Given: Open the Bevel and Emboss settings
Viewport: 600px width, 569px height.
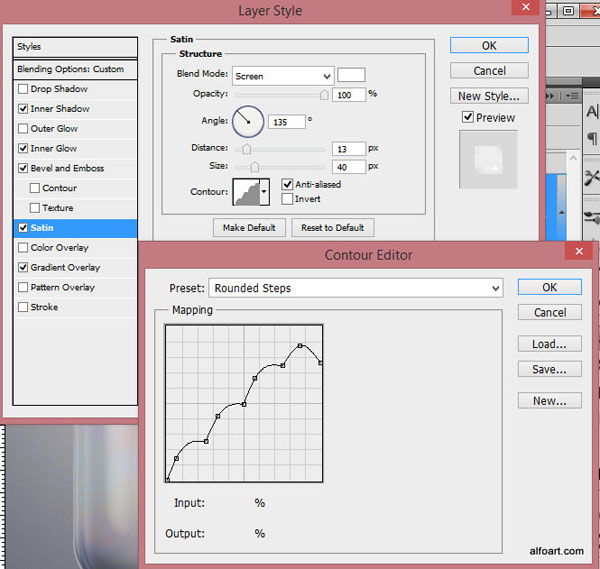Looking at the screenshot, I should click(x=67, y=168).
